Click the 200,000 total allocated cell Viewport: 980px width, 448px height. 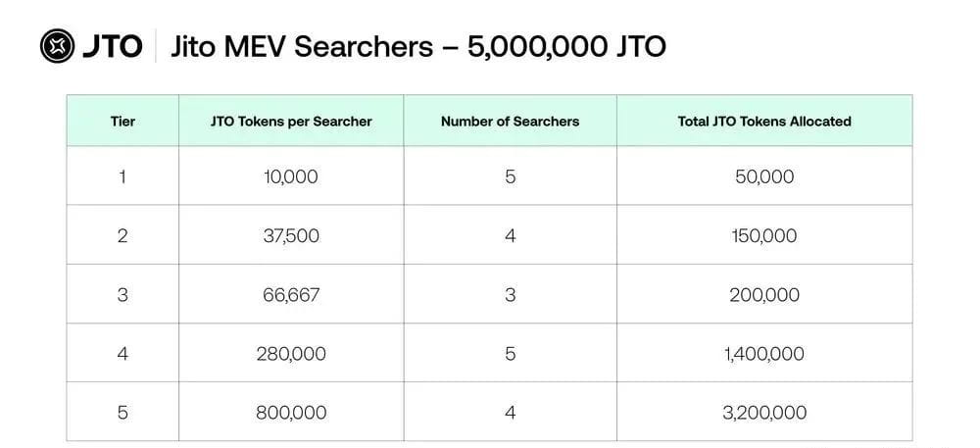pos(764,295)
